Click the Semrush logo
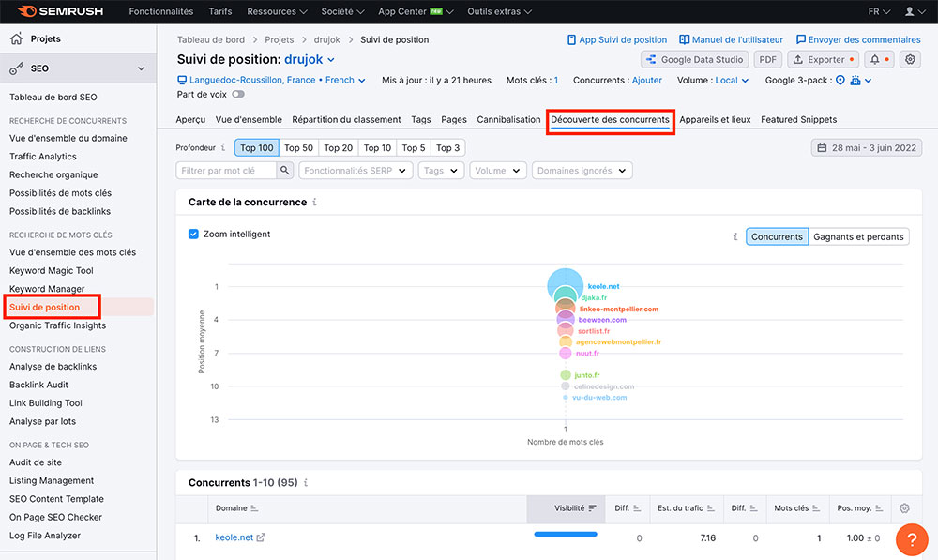938x560 pixels. pyautogui.click(x=60, y=11)
